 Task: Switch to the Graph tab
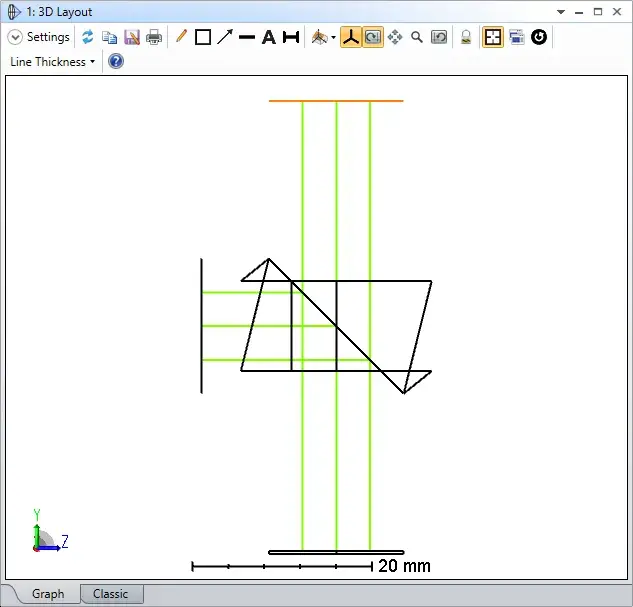click(x=48, y=594)
